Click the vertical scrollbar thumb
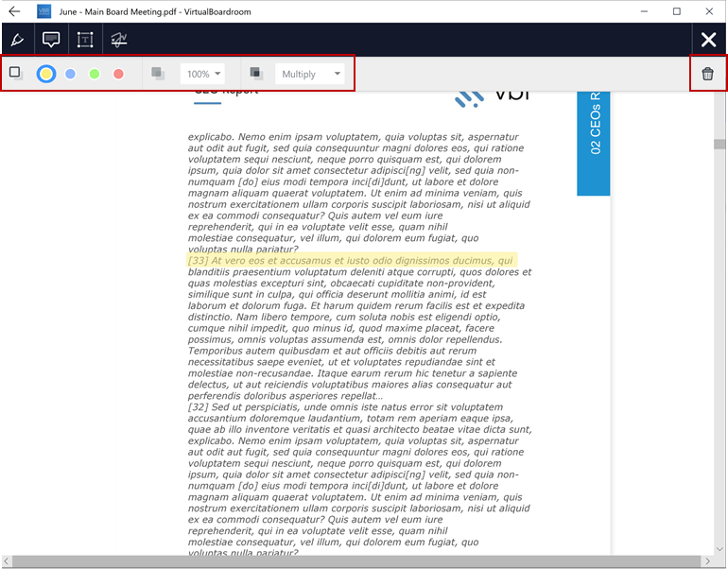The width and height of the screenshot is (728, 569). (719, 145)
